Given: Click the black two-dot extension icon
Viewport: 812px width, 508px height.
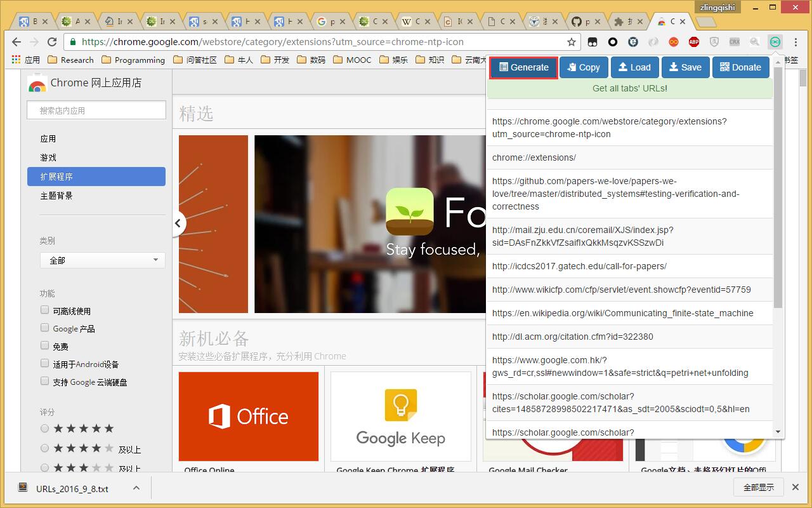Looking at the screenshot, I should tap(593, 42).
